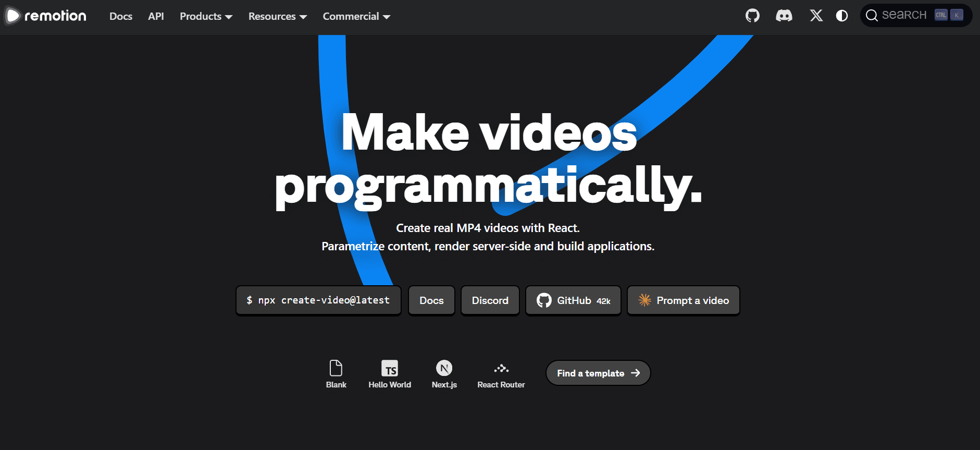Click "Create real MP4 videos with React." text
The width and height of the screenshot is (980, 450).
(x=488, y=228)
